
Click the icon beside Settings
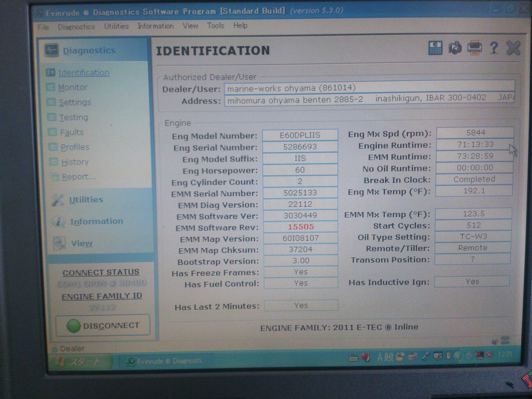click(x=51, y=102)
